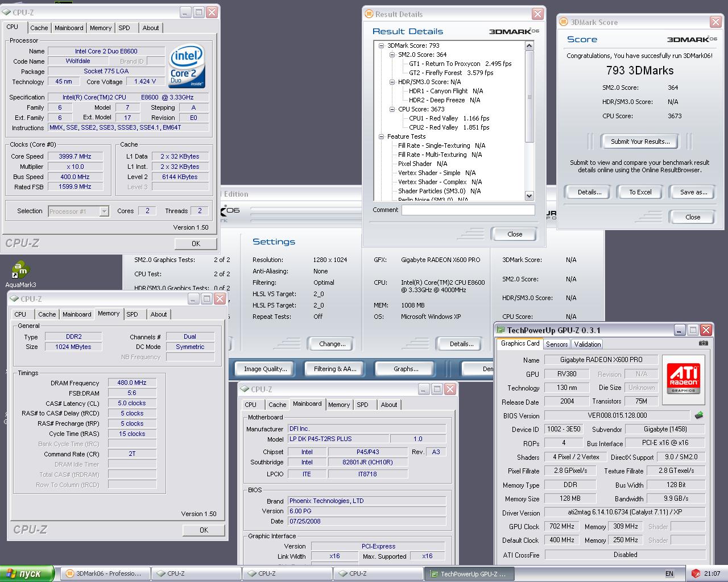Viewport: 728px width, 582px height.
Task: Switch to Sensors tab in GPU-Z
Action: coord(557,344)
